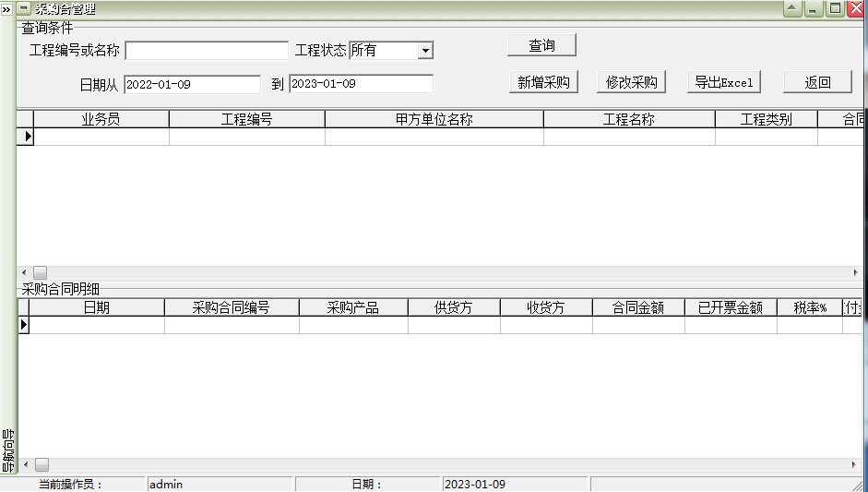Click the 2023-01-09 status bar date
Screen dimensions: 868x492
(515, 485)
